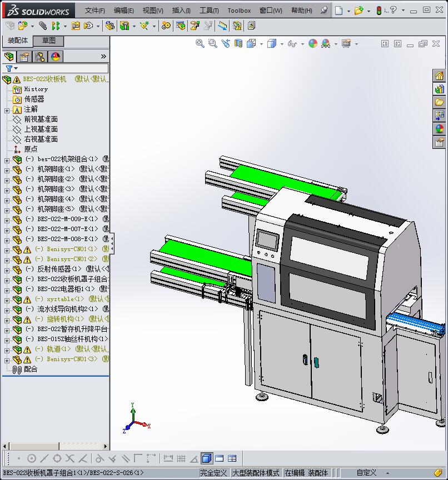This screenshot has height=480, width=448.
Task: Expand the bes-022机架组合 component node
Action: [x=7, y=159]
